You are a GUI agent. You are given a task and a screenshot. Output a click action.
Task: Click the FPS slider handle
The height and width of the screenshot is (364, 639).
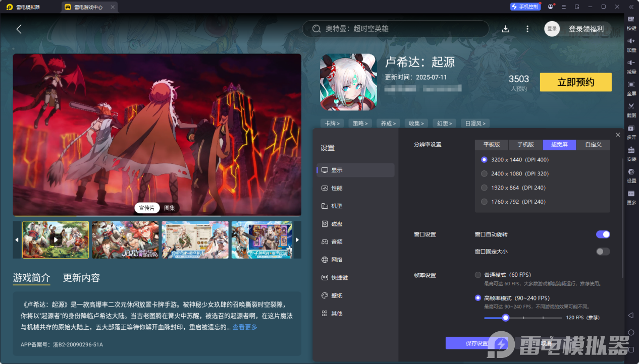[505, 318]
